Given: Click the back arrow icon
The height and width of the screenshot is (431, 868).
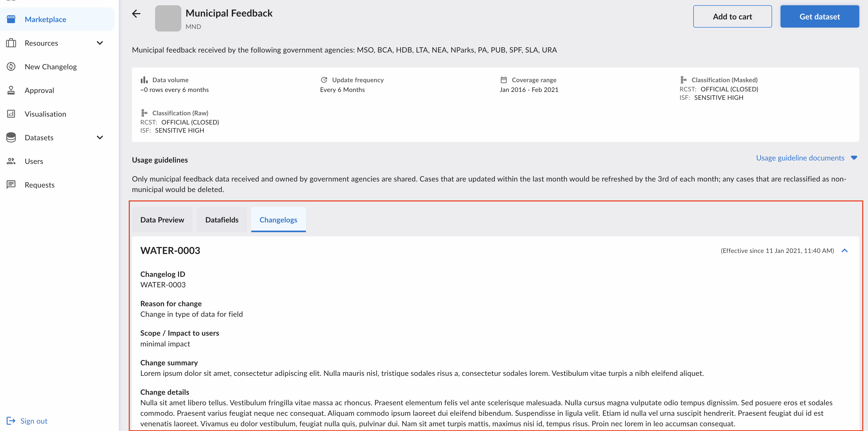Looking at the screenshot, I should pyautogui.click(x=136, y=14).
